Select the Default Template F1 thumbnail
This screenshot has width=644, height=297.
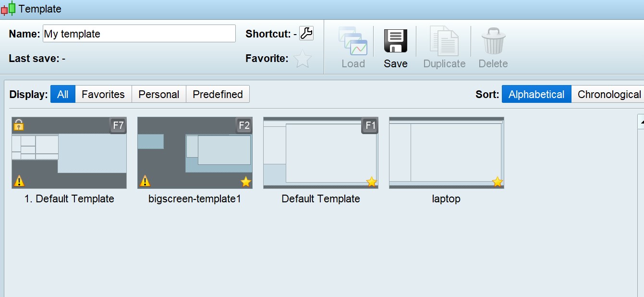(321, 153)
